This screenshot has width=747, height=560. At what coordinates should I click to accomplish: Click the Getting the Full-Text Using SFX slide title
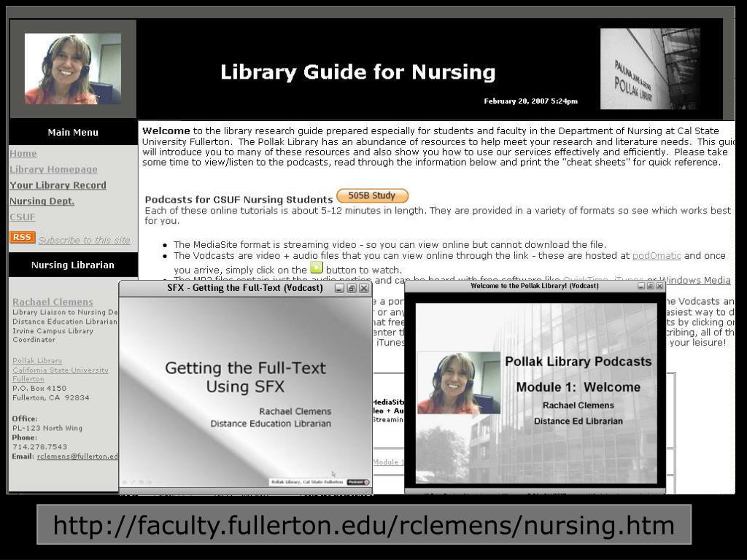pyautogui.click(x=245, y=377)
